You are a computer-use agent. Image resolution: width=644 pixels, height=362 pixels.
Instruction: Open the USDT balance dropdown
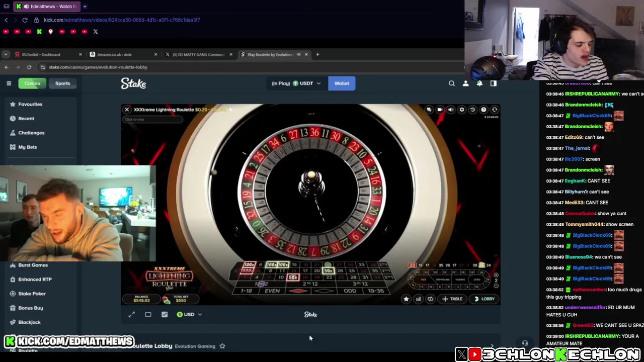click(x=296, y=83)
